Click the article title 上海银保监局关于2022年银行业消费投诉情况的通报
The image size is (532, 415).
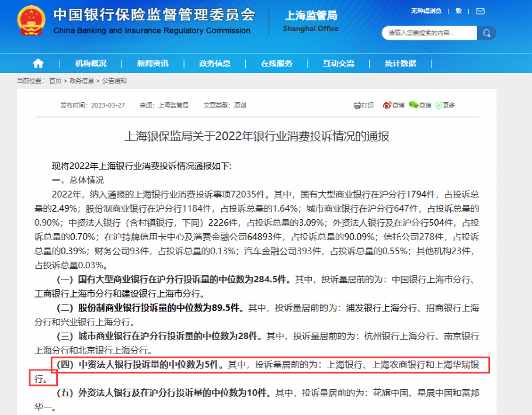tap(257, 136)
